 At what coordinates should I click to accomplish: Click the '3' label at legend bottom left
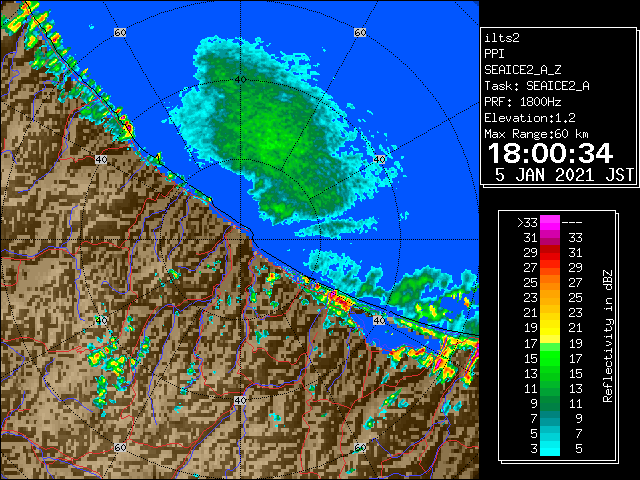pyautogui.click(x=534, y=449)
